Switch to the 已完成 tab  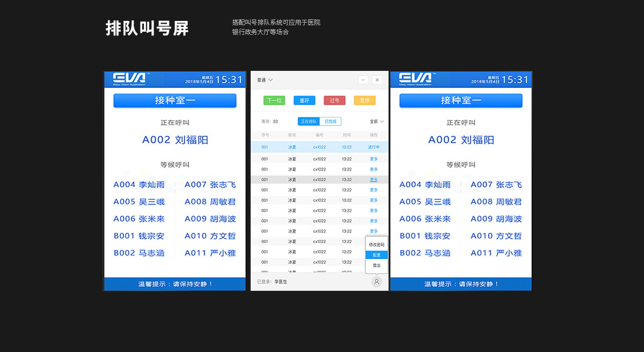point(330,122)
